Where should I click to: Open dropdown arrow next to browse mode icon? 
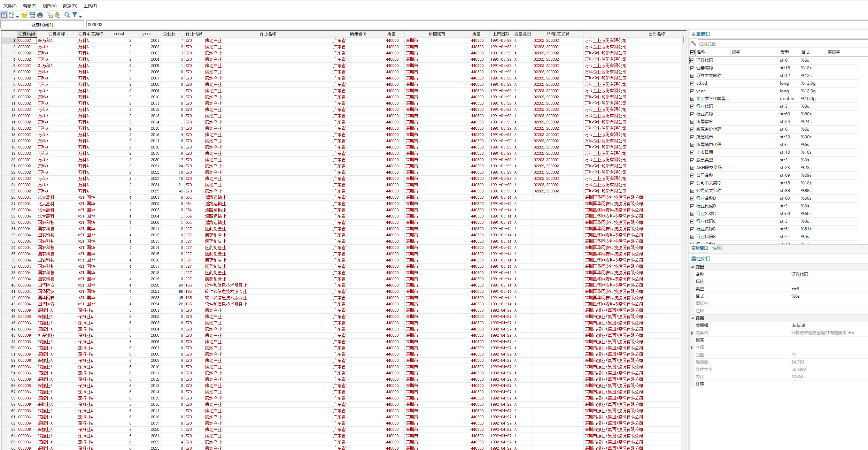tap(17, 16)
